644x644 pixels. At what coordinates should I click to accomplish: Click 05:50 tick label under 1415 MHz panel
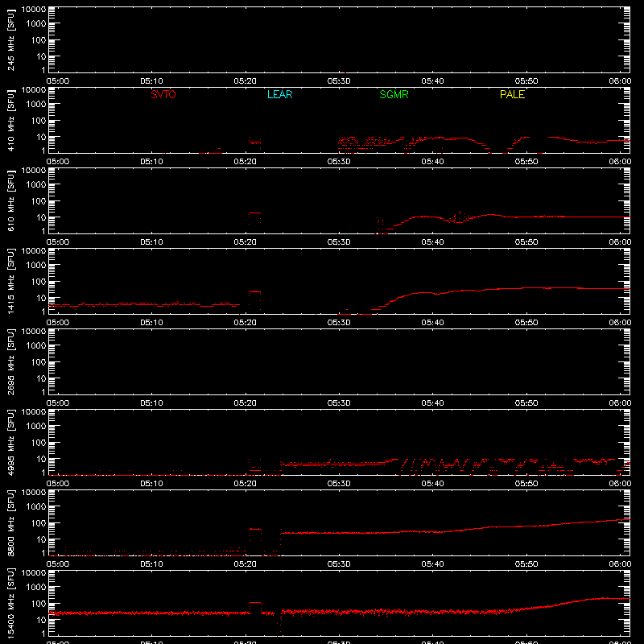click(x=526, y=323)
